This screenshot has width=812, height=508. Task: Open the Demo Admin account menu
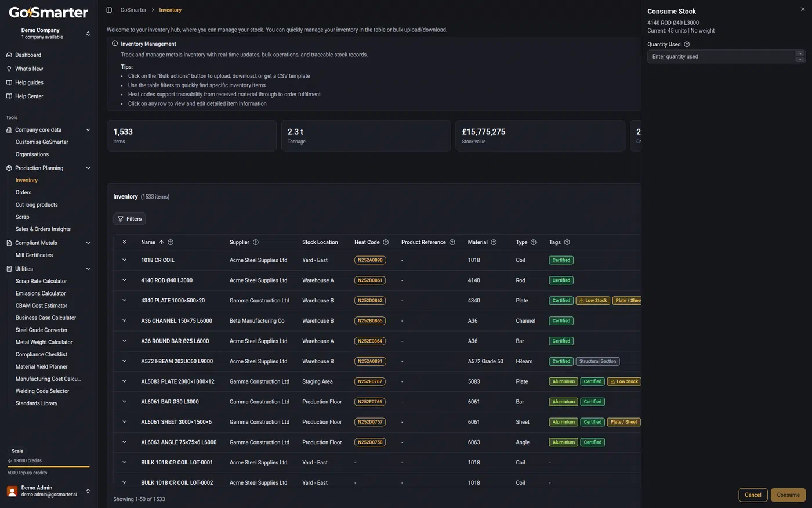[49, 491]
